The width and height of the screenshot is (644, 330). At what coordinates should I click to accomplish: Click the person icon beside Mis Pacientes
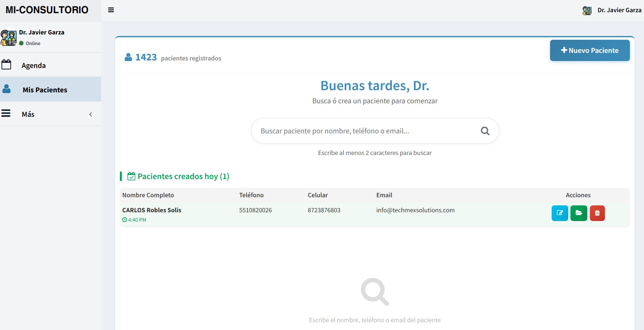click(6, 89)
